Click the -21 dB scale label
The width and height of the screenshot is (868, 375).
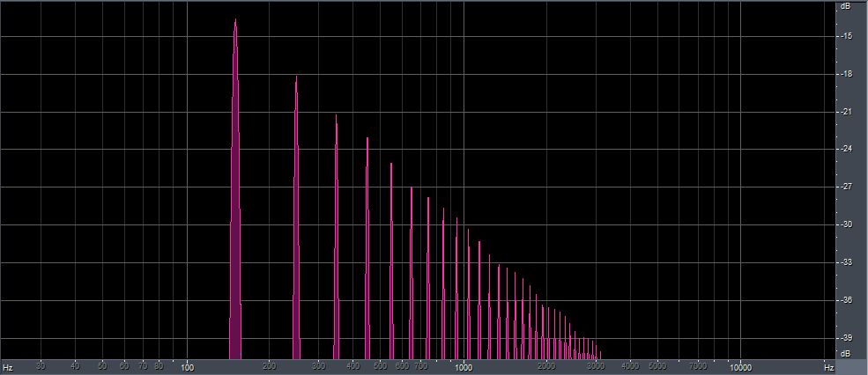coord(845,113)
